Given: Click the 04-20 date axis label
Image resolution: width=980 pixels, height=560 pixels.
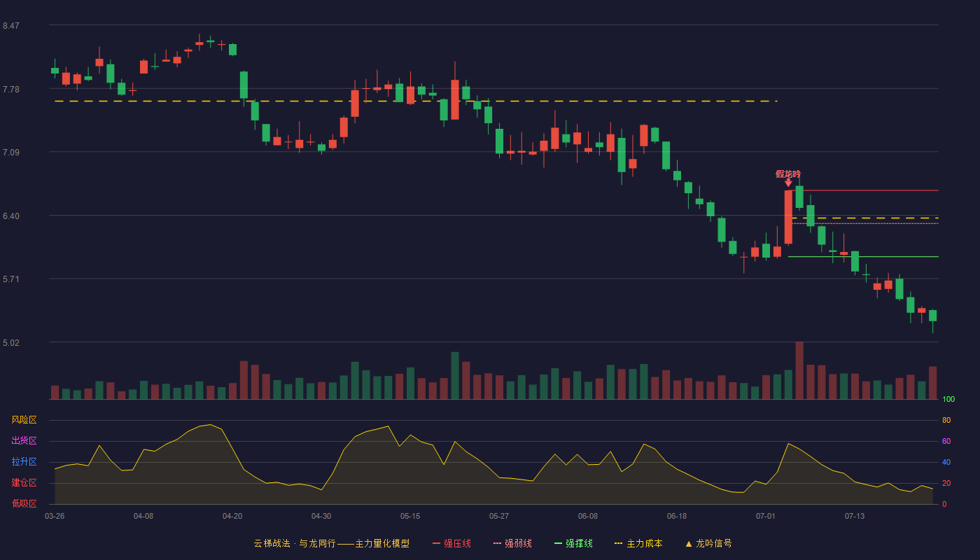Looking at the screenshot, I should click(232, 516).
